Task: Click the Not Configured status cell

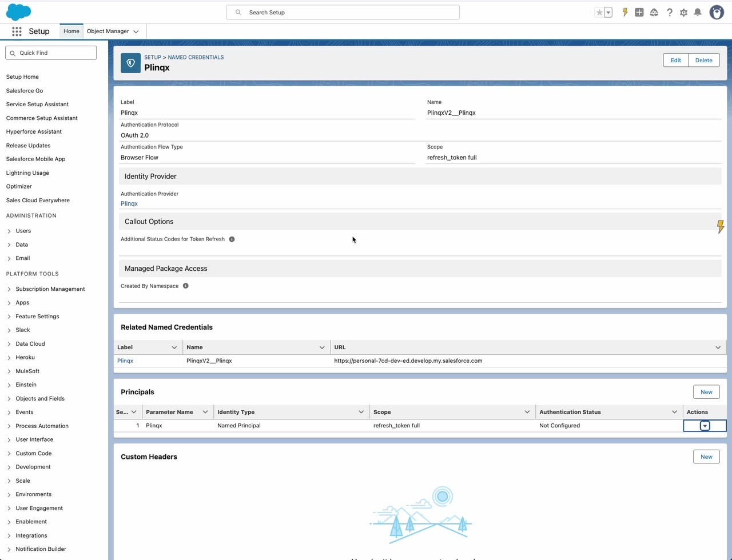Action: click(x=609, y=426)
